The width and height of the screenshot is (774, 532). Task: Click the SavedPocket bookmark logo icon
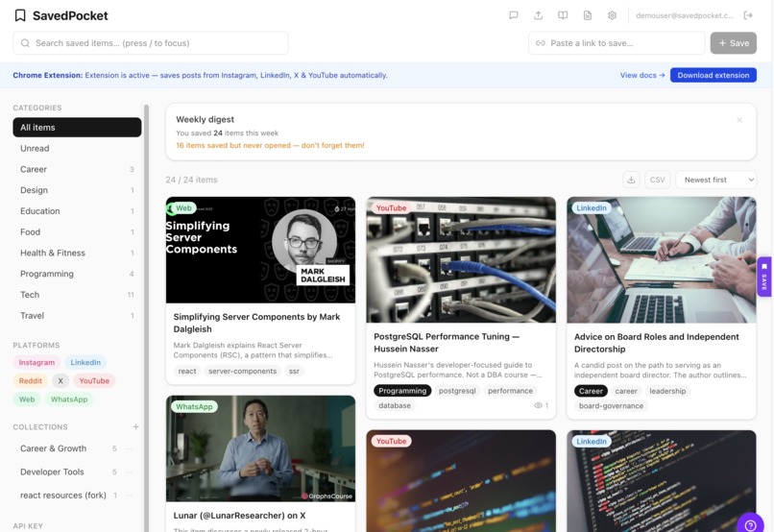(20, 15)
